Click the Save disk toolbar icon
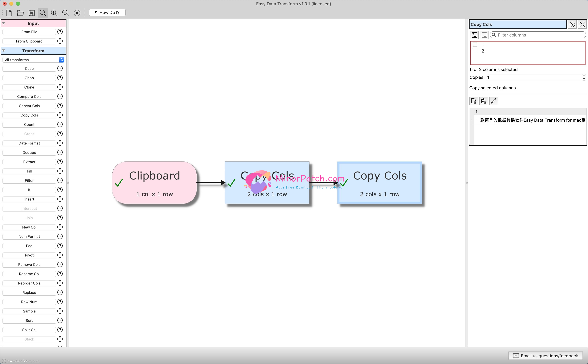The width and height of the screenshot is (588, 364). pos(32,13)
